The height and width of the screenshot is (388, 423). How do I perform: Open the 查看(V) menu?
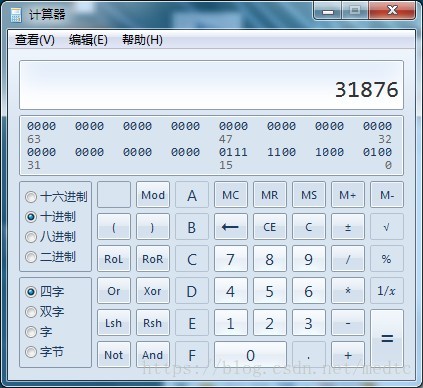click(35, 40)
